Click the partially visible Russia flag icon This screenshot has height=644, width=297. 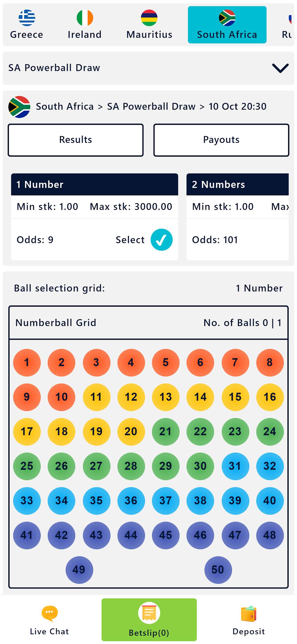tap(290, 18)
